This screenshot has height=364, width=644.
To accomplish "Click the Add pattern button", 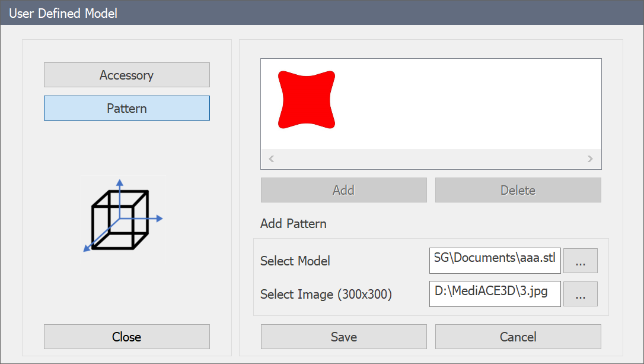I will coord(344,190).
